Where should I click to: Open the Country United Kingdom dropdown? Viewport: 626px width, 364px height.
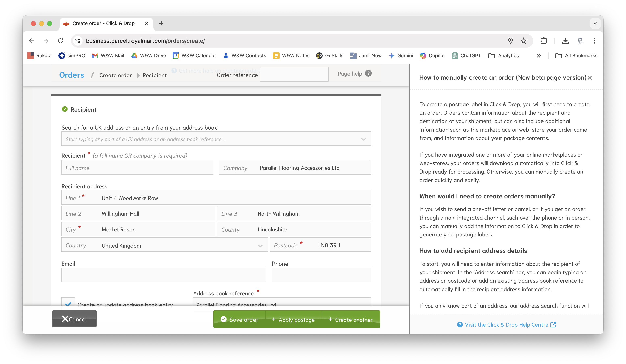click(x=260, y=246)
